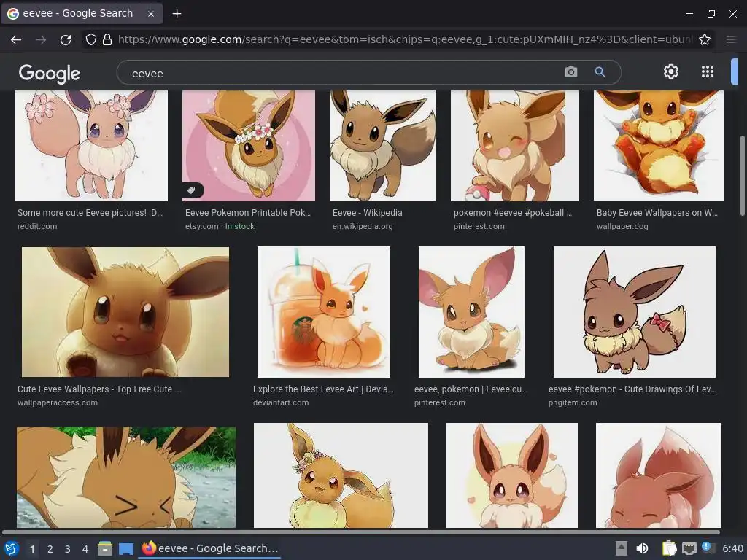Bookmark this page with star icon
This screenshot has width=747, height=560.
click(705, 39)
